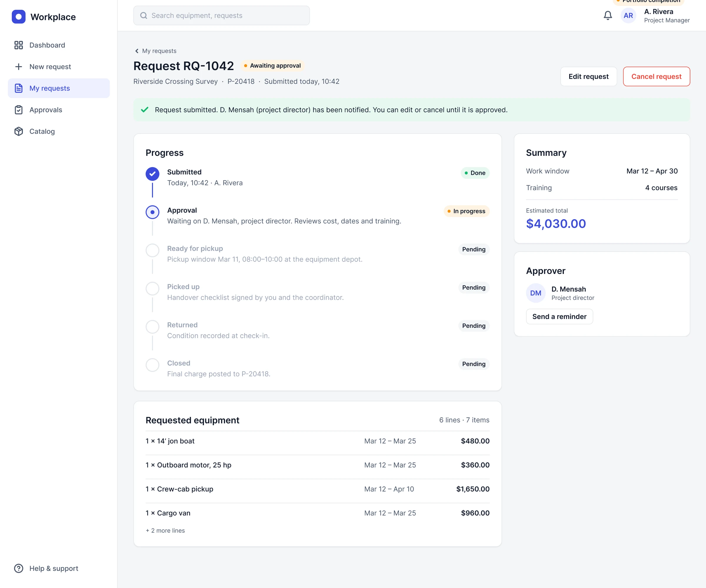This screenshot has width=706, height=588.
Task: Select the 14' jon boat line
Action: click(317, 441)
